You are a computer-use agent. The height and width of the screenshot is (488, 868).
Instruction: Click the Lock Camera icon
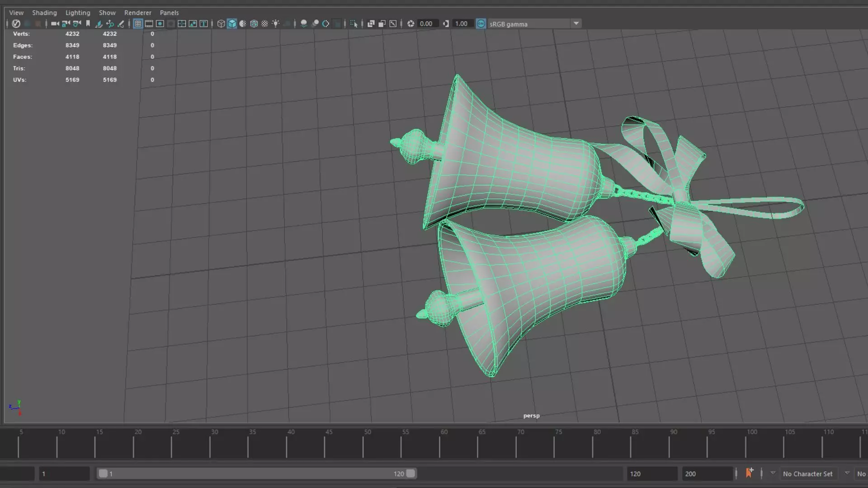click(66, 23)
